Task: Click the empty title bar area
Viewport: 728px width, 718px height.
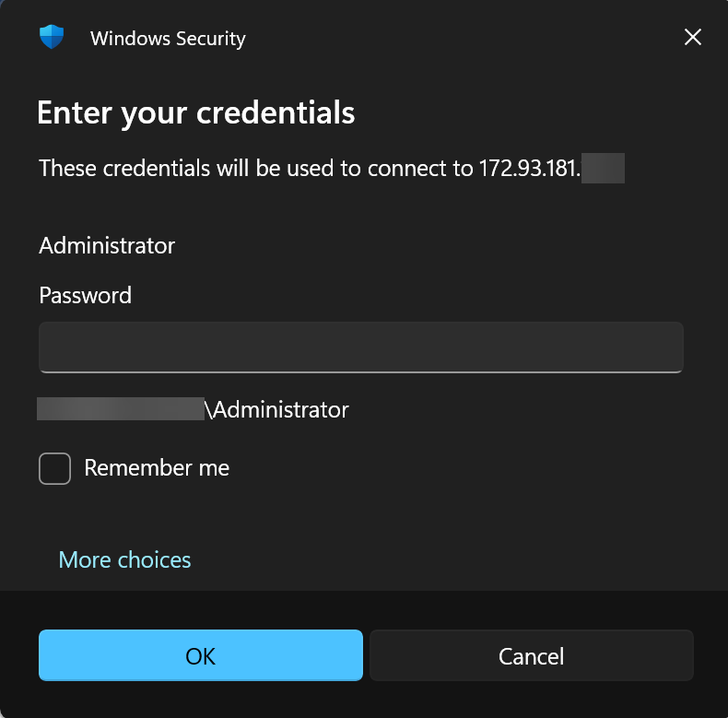Action: tap(461, 39)
